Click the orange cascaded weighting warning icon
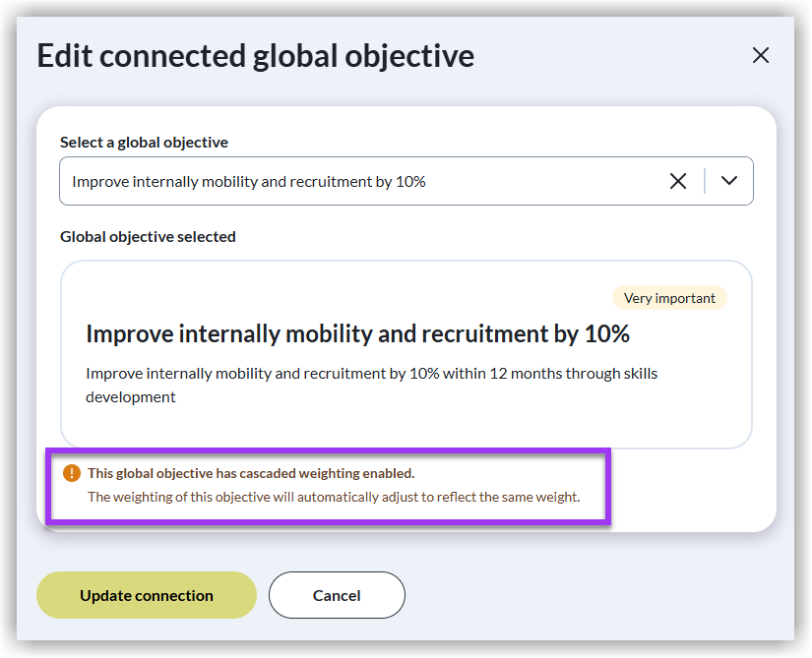The width and height of the screenshot is (812, 658). click(71, 473)
